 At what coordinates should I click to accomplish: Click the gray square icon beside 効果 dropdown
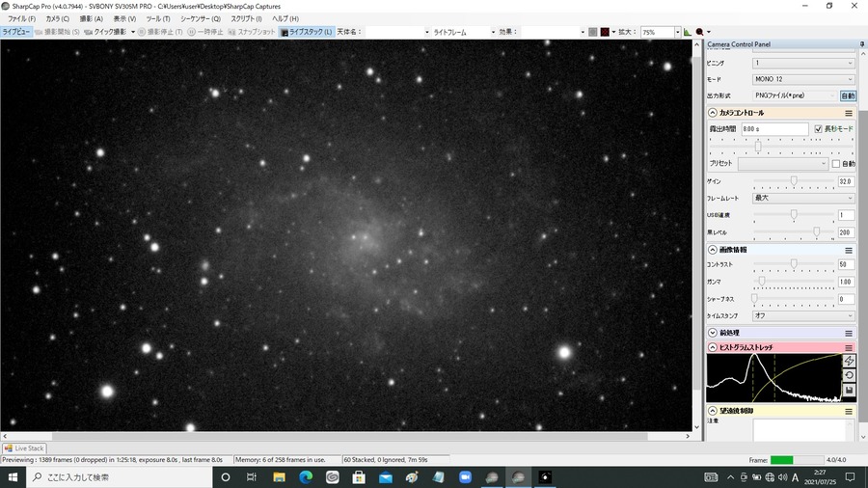click(x=593, y=32)
